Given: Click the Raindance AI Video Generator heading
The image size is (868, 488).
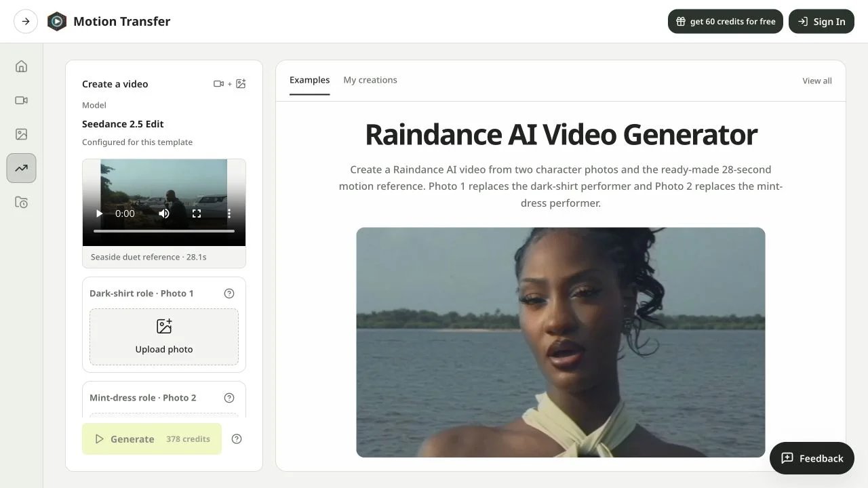Looking at the screenshot, I should (561, 134).
